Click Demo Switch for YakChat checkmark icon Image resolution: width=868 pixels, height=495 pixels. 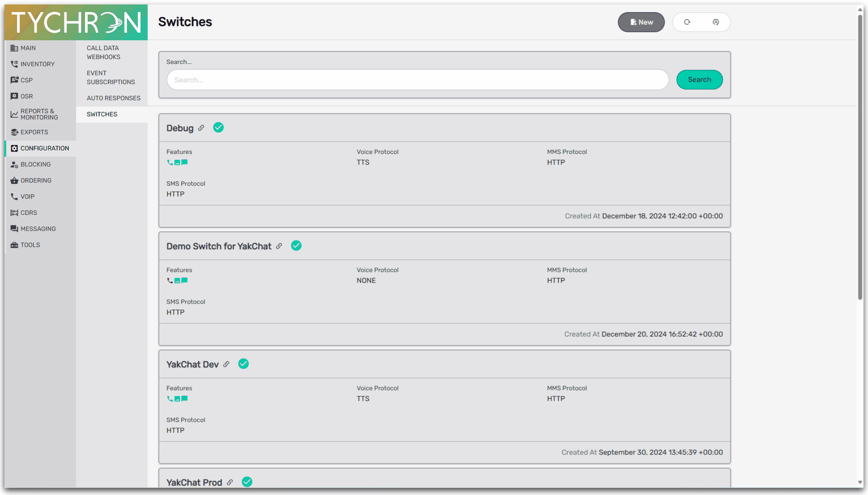click(x=296, y=246)
